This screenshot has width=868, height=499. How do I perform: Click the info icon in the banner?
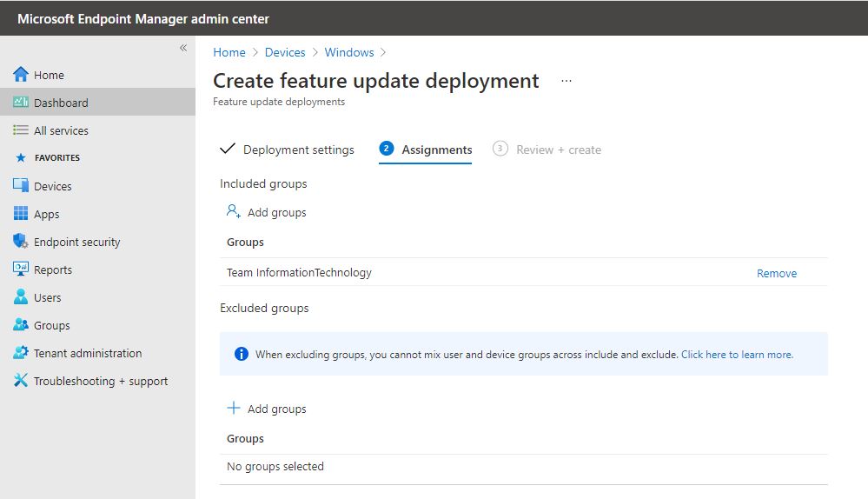[x=242, y=354]
